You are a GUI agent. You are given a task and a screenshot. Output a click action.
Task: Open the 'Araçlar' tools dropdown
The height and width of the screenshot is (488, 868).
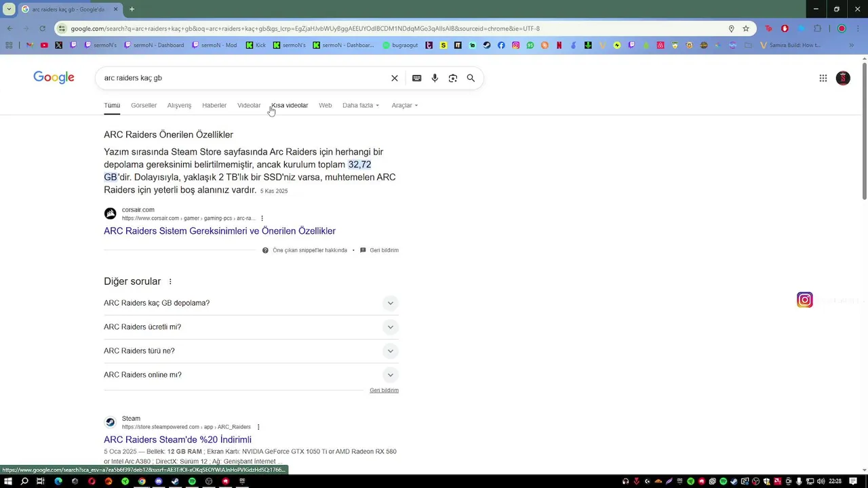[x=405, y=105]
